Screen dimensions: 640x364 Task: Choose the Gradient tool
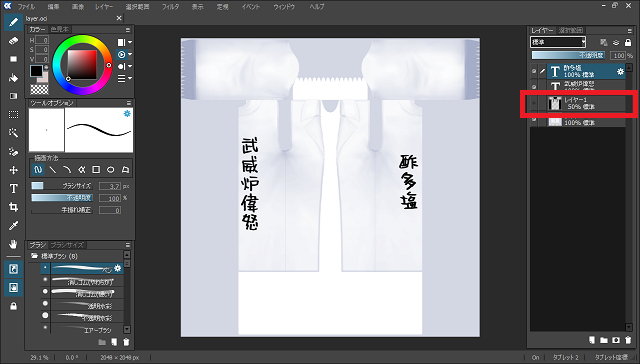[x=13, y=96]
